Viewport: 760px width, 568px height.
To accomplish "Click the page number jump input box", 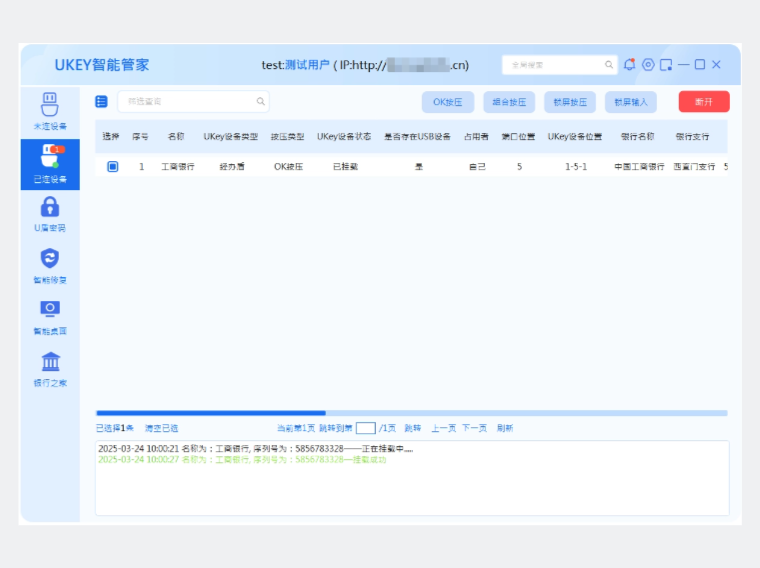I will tap(365, 428).
